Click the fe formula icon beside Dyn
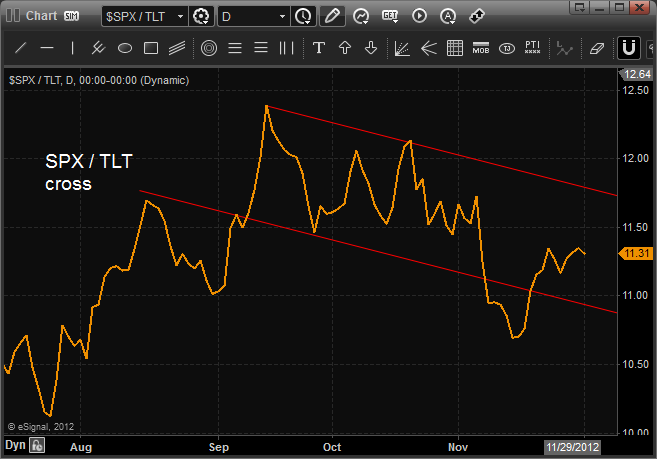Image resolution: width=657 pixels, height=459 pixels. [37, 445]
